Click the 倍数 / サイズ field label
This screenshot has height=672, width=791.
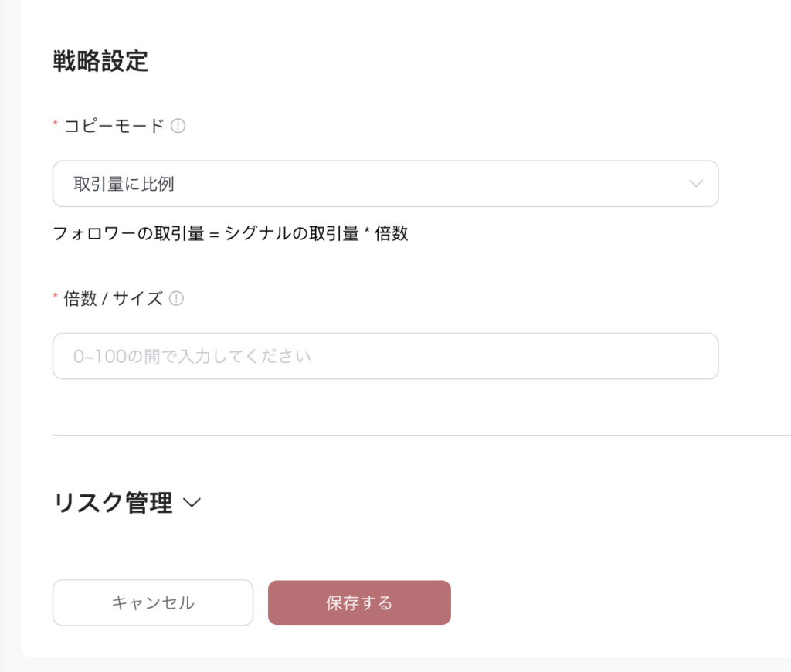point(113,299)
